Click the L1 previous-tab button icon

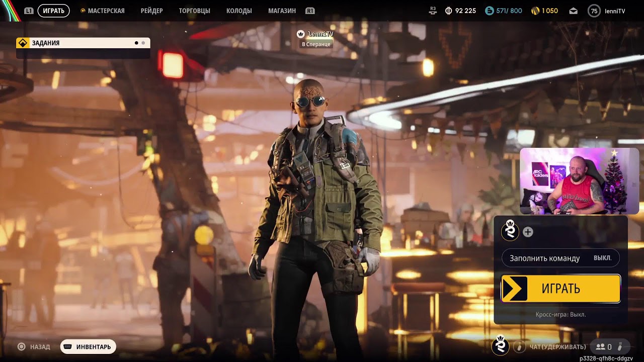29,11
